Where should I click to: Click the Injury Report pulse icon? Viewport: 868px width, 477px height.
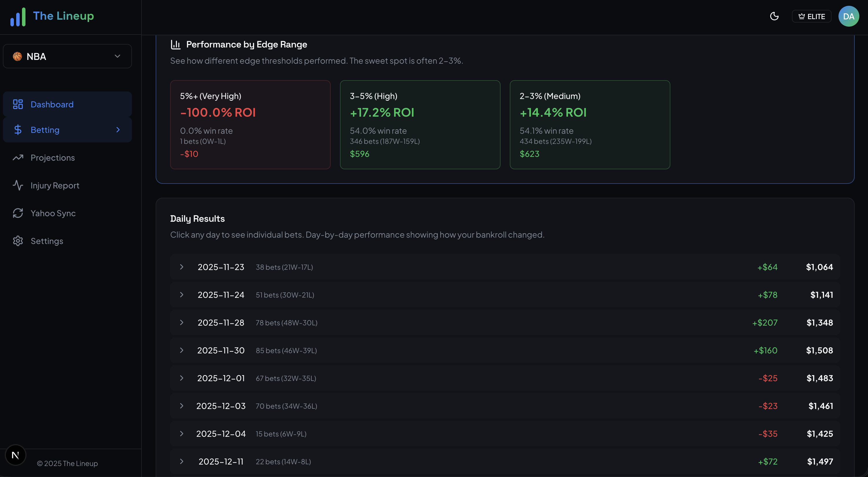[x=18, y=186]
